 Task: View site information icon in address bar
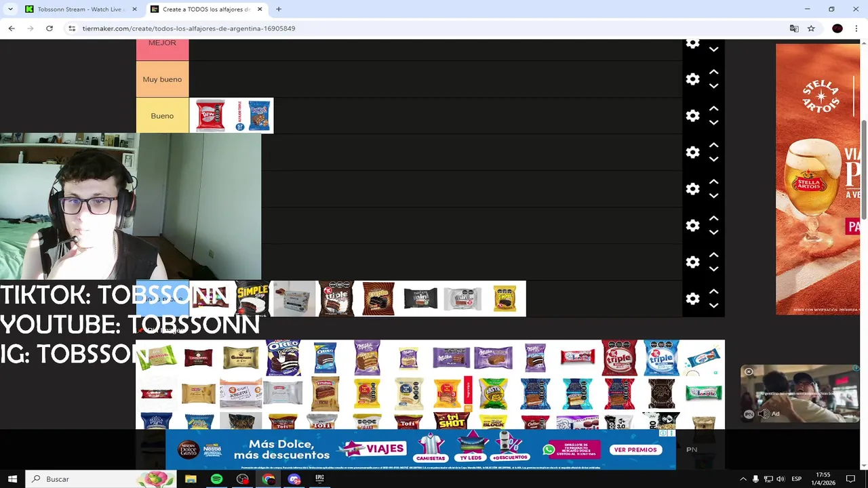tap(72, 28)
